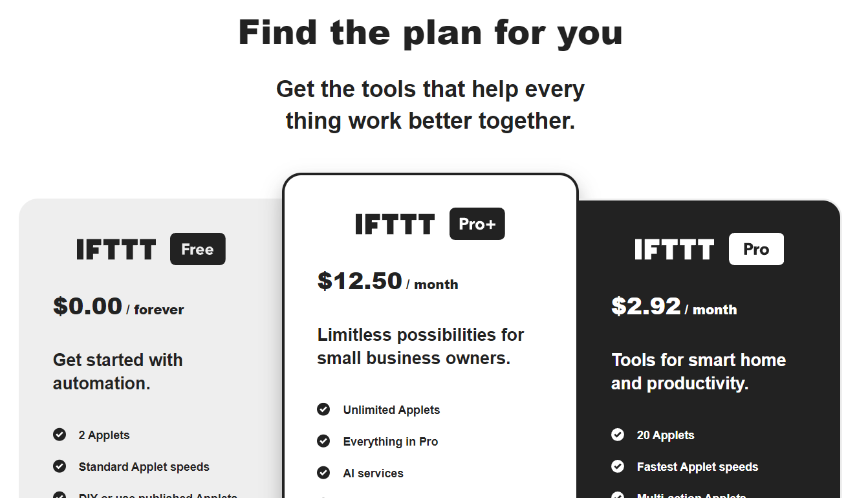Click the IFTTT logo in Pro+ plan
The height and width of the screenshot is (498, 868).
(395, 224)
